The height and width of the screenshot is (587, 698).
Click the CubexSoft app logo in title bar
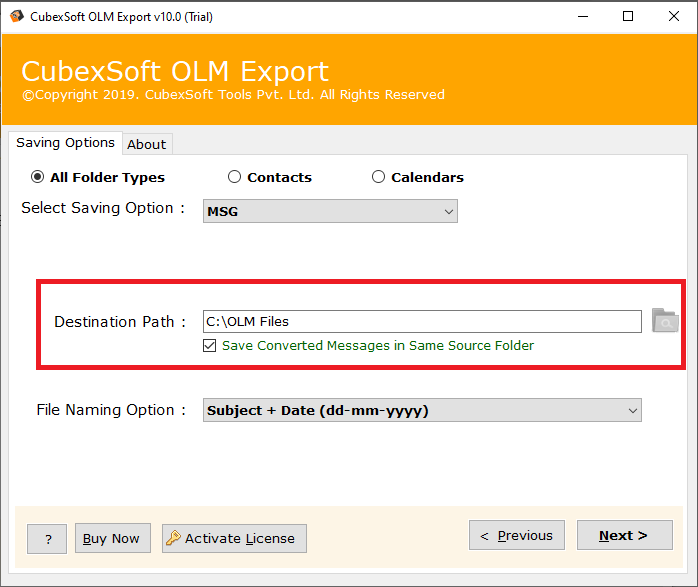(x=16, y=16)
